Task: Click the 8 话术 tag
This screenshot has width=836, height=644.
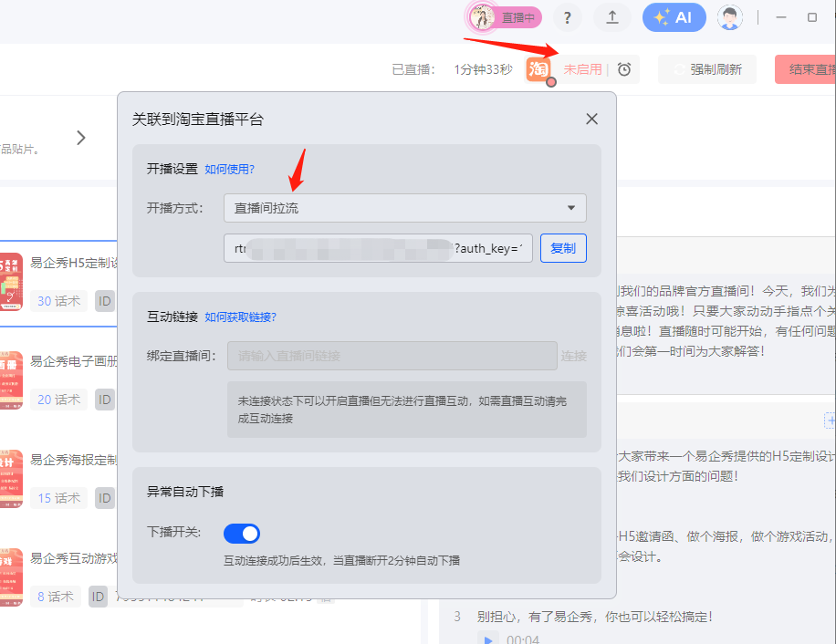Action: pos(56,597)
